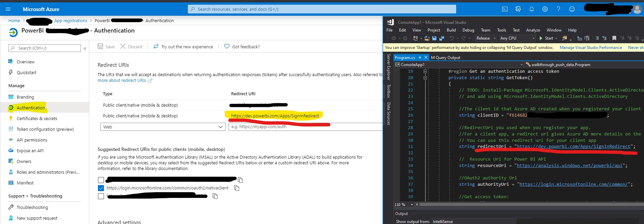Open the directory and subscription filter
Image resolution: width=644 pixels, height=224 pixels.
click(518, 9)
